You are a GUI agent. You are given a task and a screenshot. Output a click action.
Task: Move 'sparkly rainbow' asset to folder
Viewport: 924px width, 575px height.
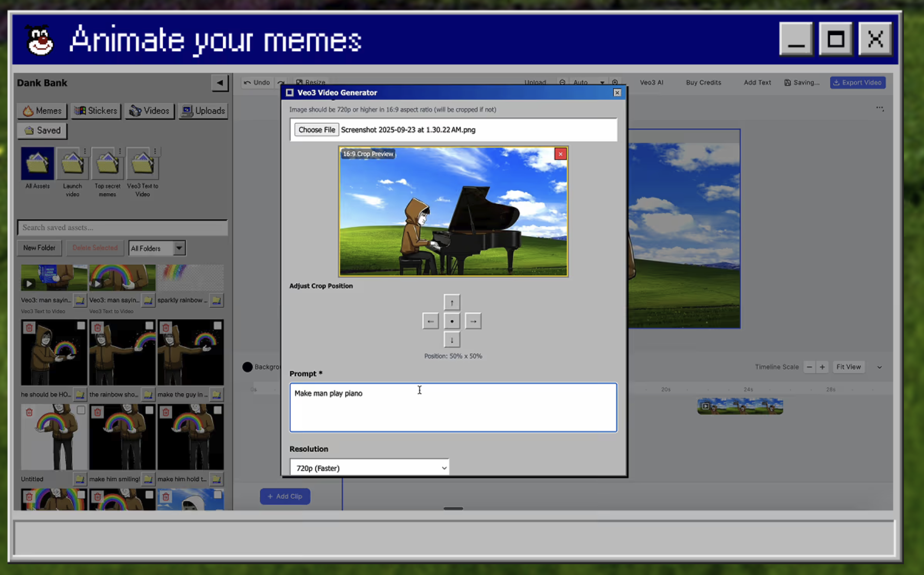(x=217, y=300)
